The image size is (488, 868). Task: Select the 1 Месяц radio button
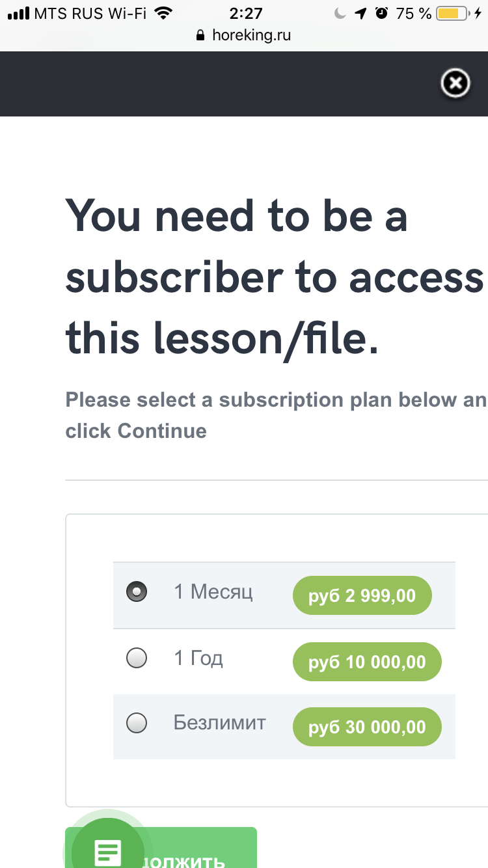[x=137, y=592]
